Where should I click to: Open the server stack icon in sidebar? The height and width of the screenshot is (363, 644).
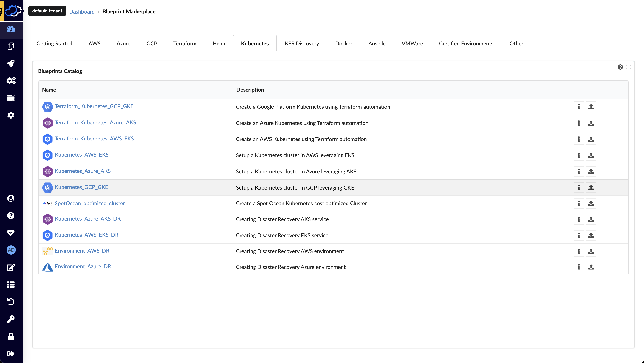[11, 98]
